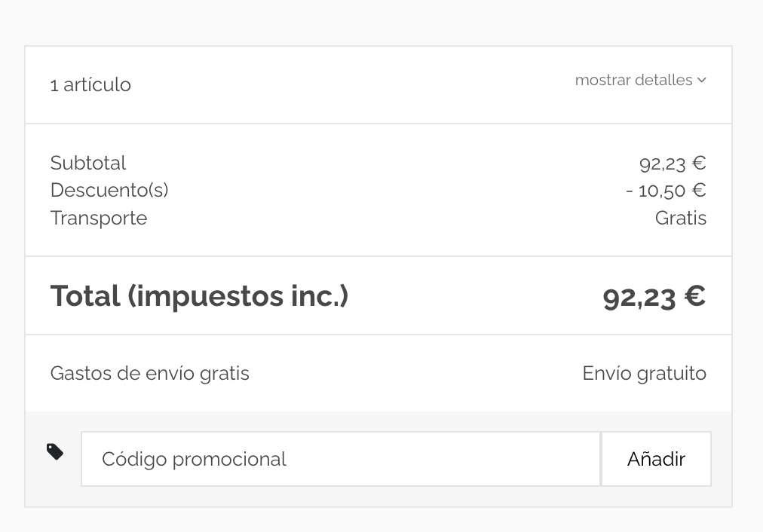
Task: Click the word 'Total' in the heading
Action: (x=85, y=296)
